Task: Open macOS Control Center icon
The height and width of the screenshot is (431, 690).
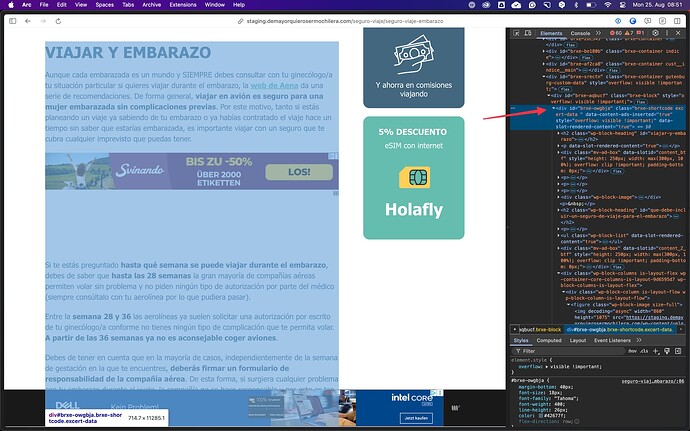Action: 623,5
